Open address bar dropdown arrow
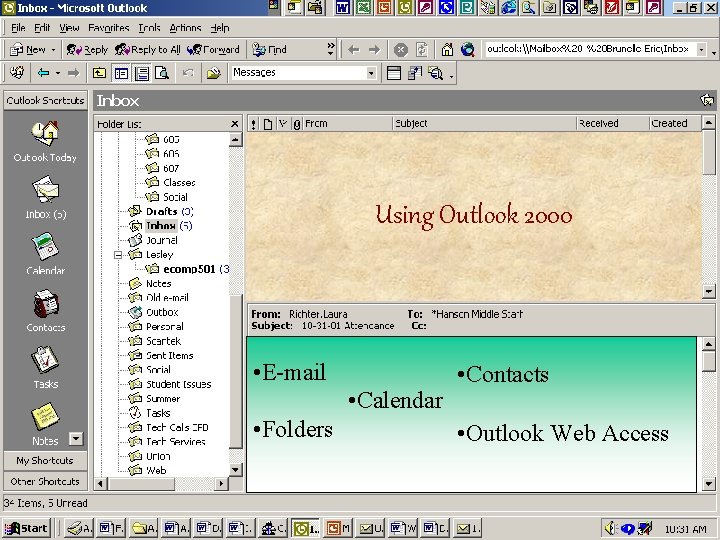This screenshot has height=540, width=720. (x=701, y=50)
